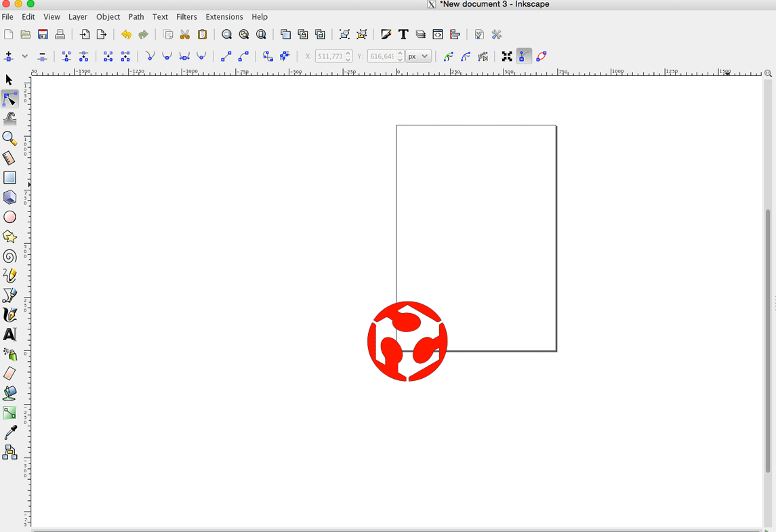
Task: Make selected segments lines
Action: pos(226,56)
